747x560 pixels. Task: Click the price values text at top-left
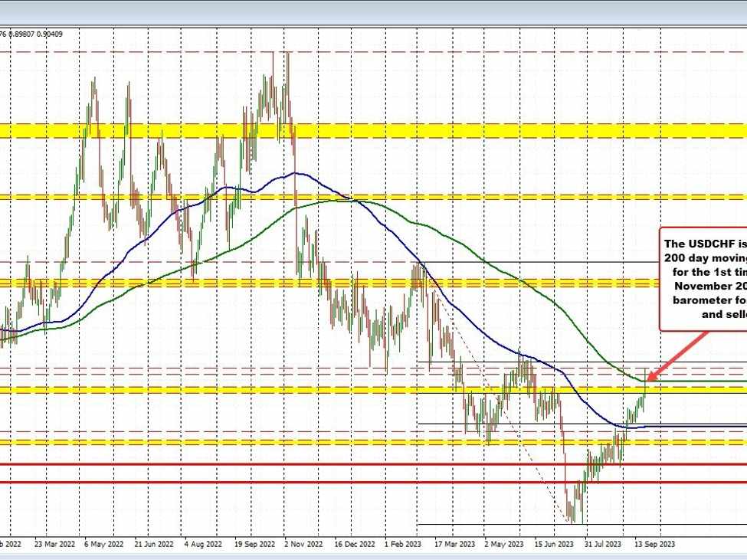pos(32,33)
